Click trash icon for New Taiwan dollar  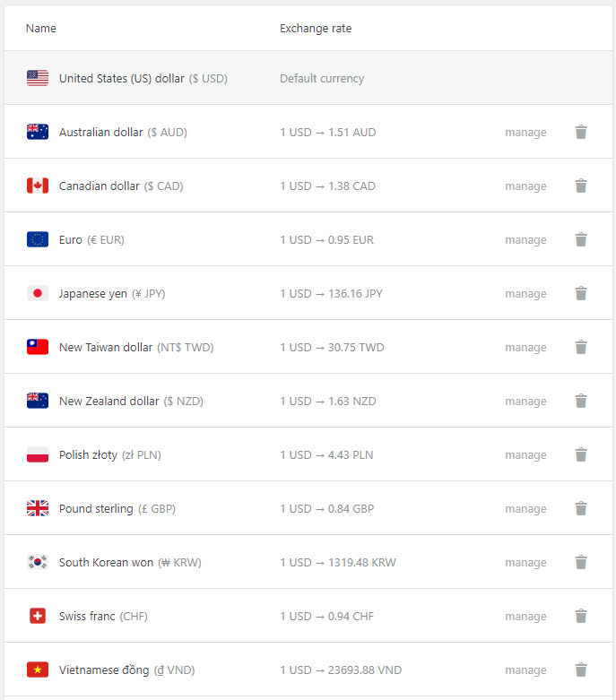click(x=581, y=348)
